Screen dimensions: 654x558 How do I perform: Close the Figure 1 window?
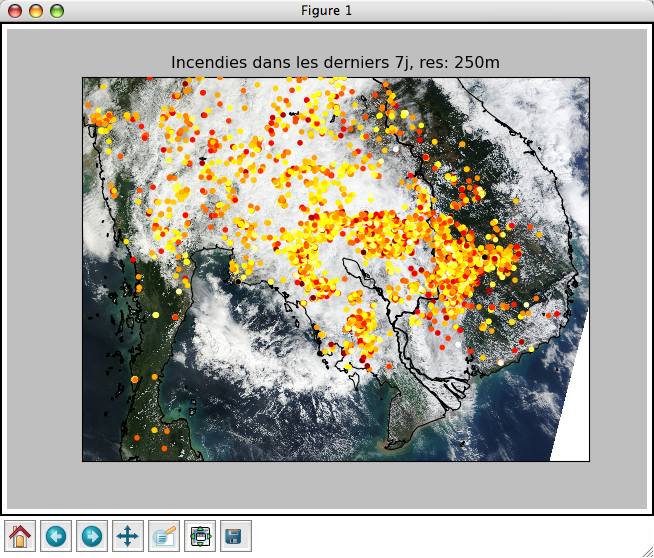[x=15, y=11]
